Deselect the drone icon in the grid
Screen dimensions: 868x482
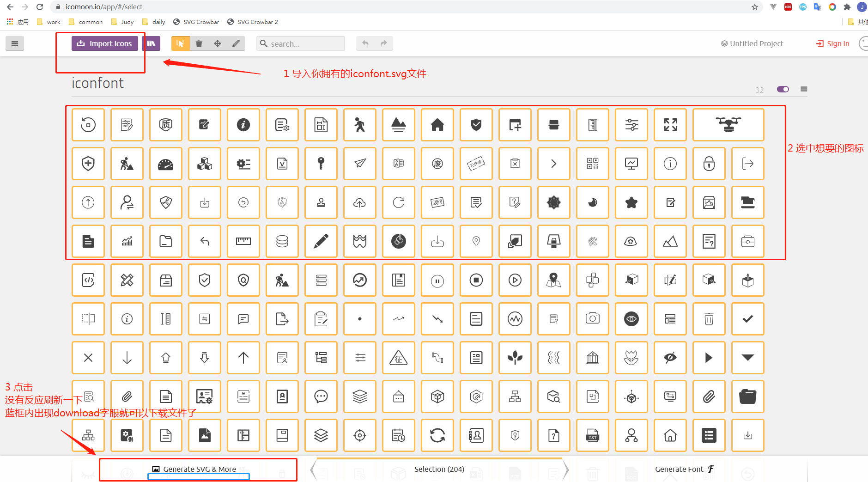728,124
